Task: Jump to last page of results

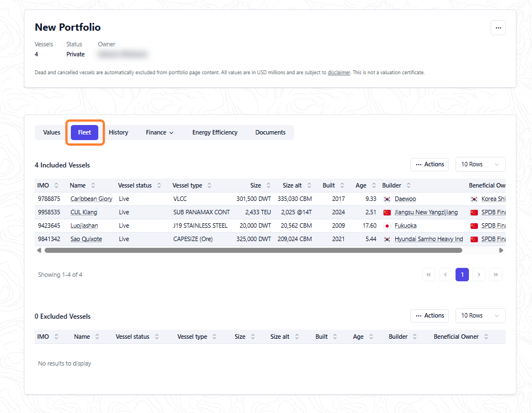Action: click(x=496, y=275)
